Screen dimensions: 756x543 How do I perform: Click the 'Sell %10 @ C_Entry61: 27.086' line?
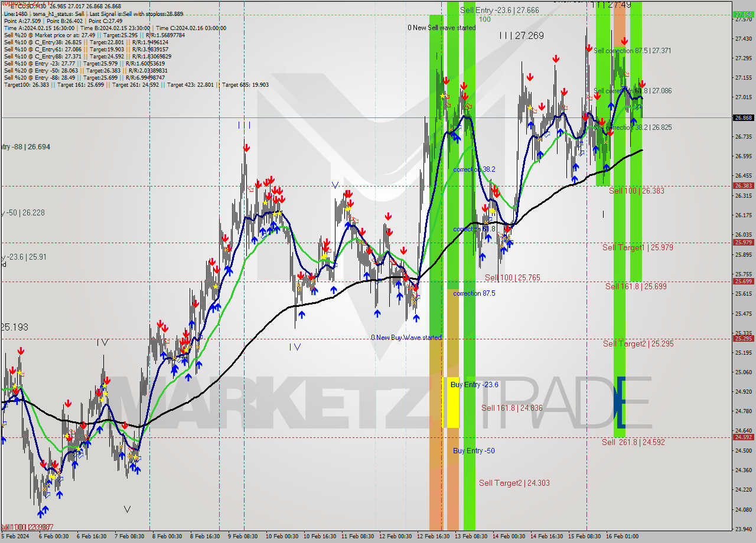point(86,50)
